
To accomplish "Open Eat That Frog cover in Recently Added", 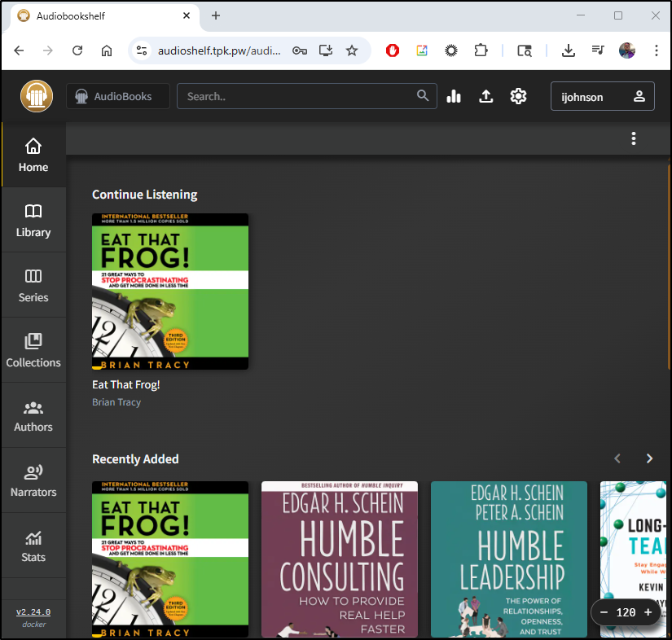I will pos(170,559).
